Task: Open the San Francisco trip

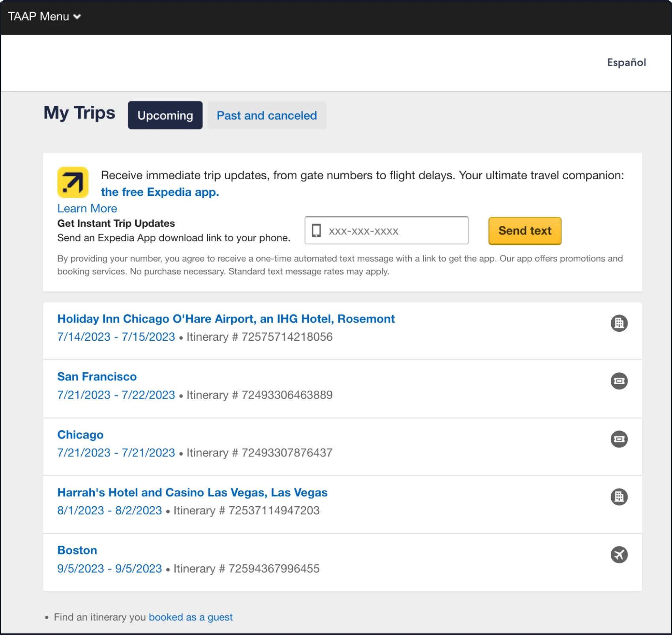Action: click(97, 377)
